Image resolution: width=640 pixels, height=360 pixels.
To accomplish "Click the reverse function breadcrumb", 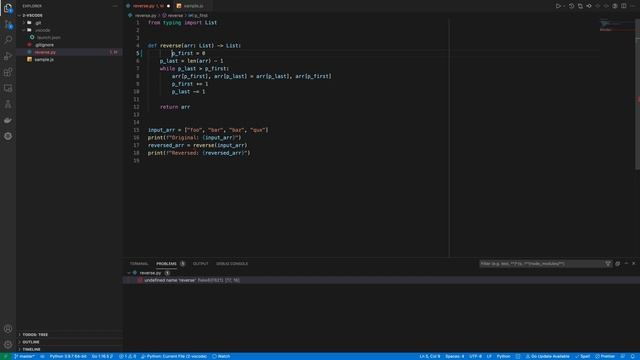I will pos(173,16).
